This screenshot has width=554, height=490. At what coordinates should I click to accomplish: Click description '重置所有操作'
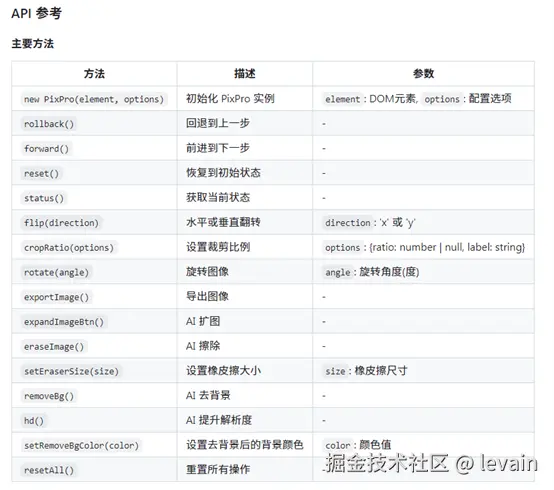click(x=218, y=470)
